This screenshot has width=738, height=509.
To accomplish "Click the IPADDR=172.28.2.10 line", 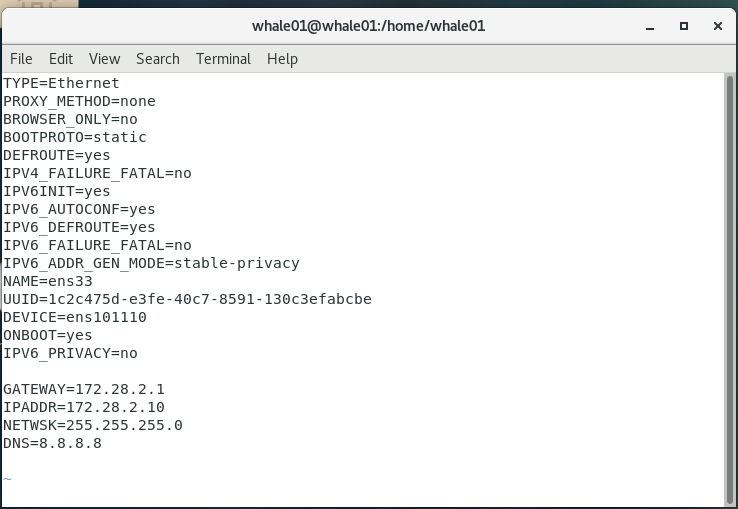I will tap(84, 407).
